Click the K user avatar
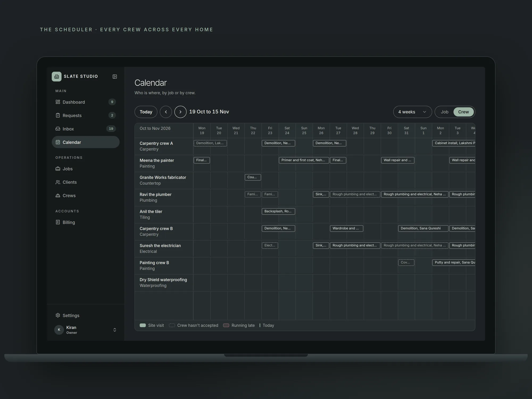 (59, 330)
